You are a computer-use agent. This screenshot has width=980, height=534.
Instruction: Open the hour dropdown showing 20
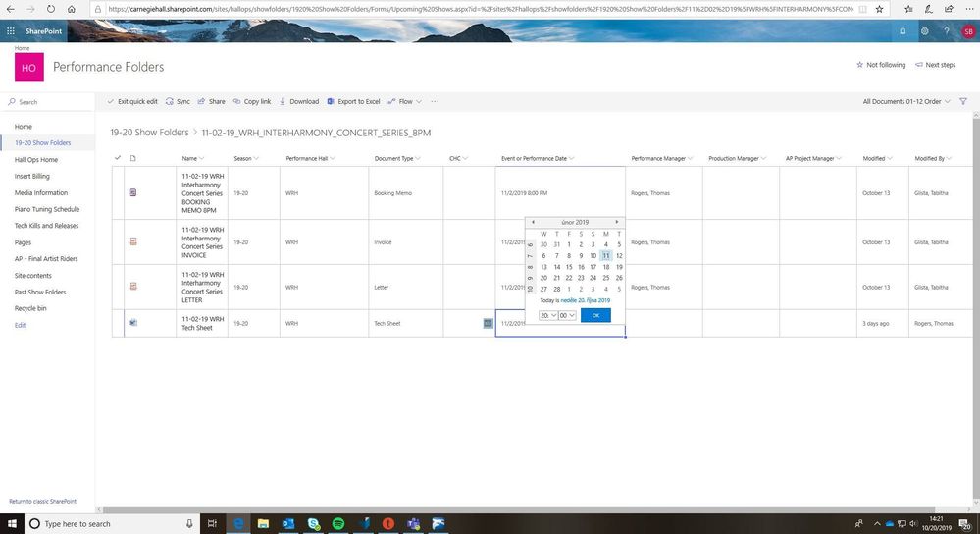548,315
